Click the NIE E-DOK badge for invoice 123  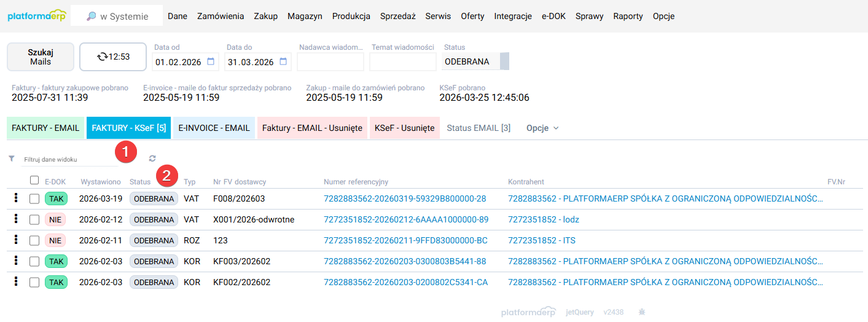56,240
